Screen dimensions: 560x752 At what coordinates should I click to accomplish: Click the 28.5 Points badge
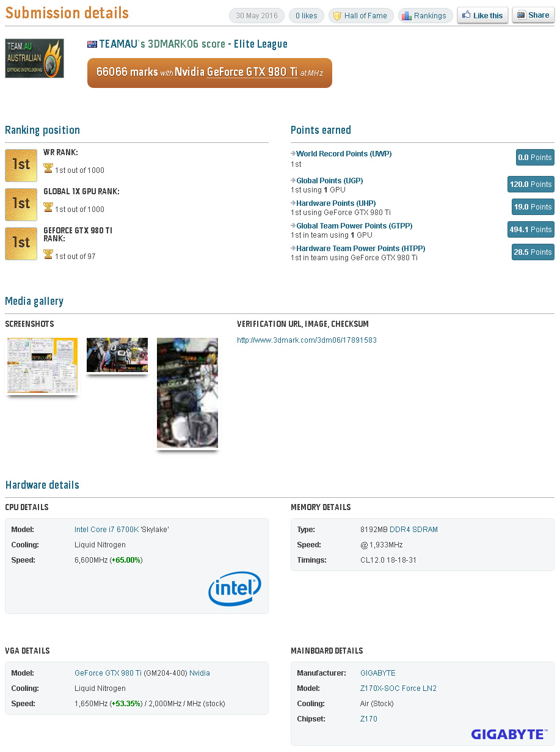533,252
